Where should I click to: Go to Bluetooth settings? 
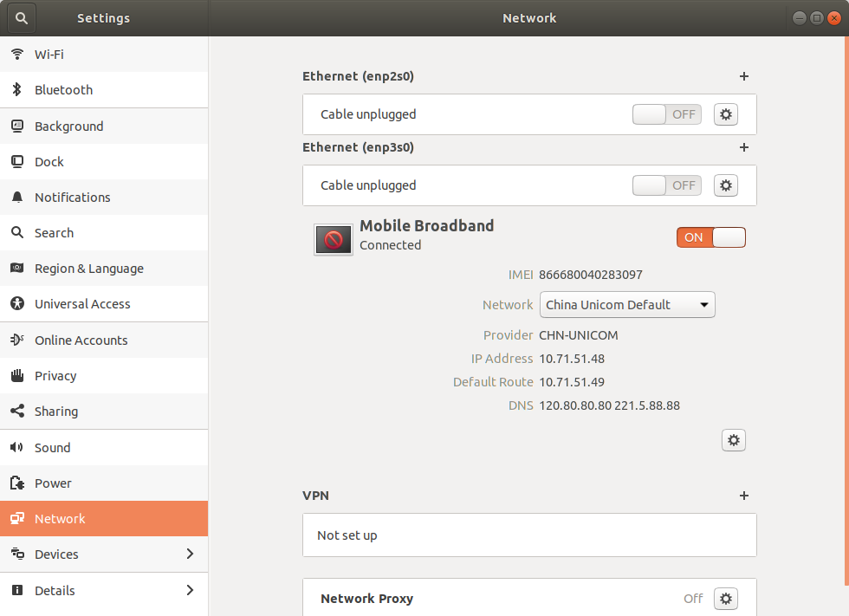[104, 90]
